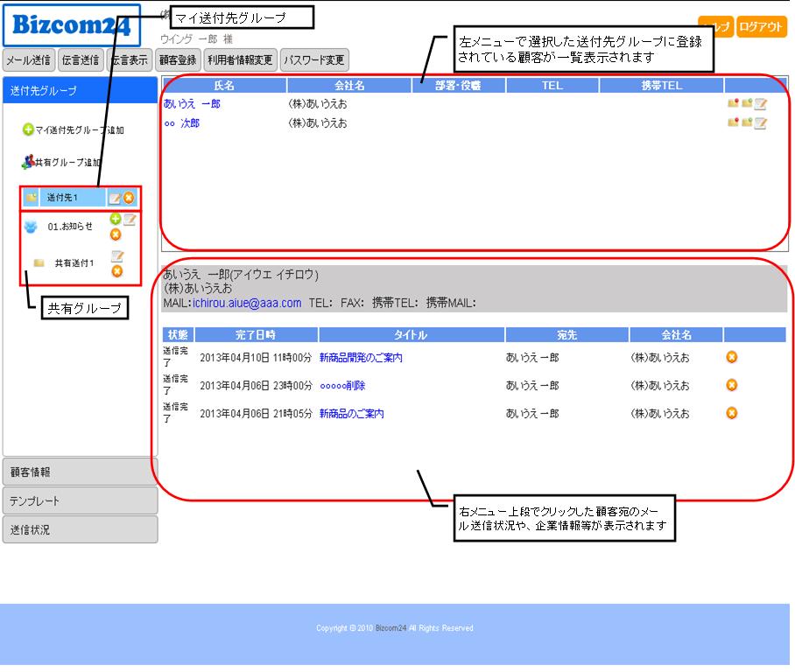Expand the テンプレート sidebar section
Screen dimensions: 795x672
coord(80,500)
